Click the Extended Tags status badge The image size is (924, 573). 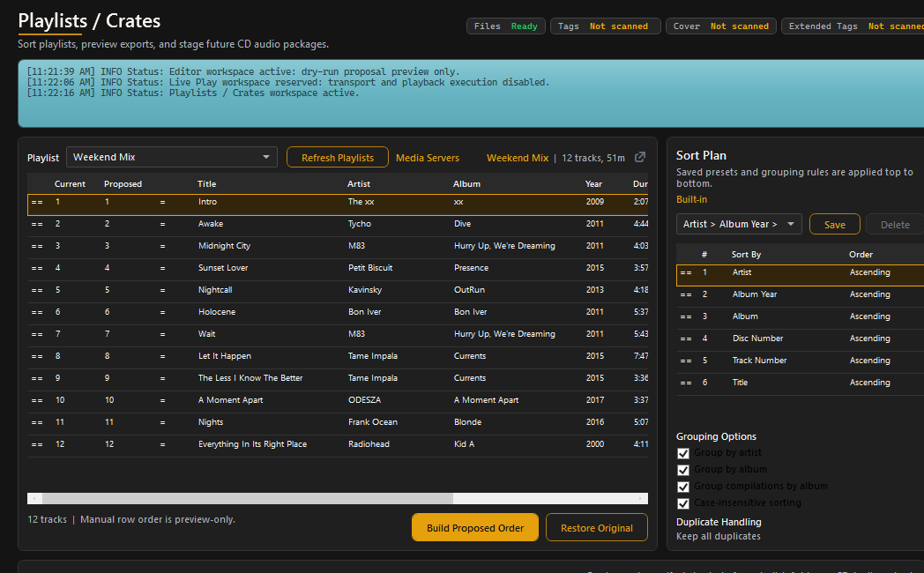click(853, 26)
